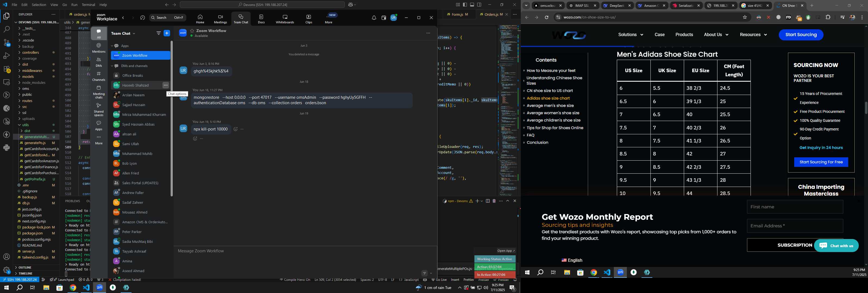The width and height of the screenshot is (868, 293).
Task: Click Zoom chat list scrollbar
Action: pyautogui.click(x=171, y=118)
